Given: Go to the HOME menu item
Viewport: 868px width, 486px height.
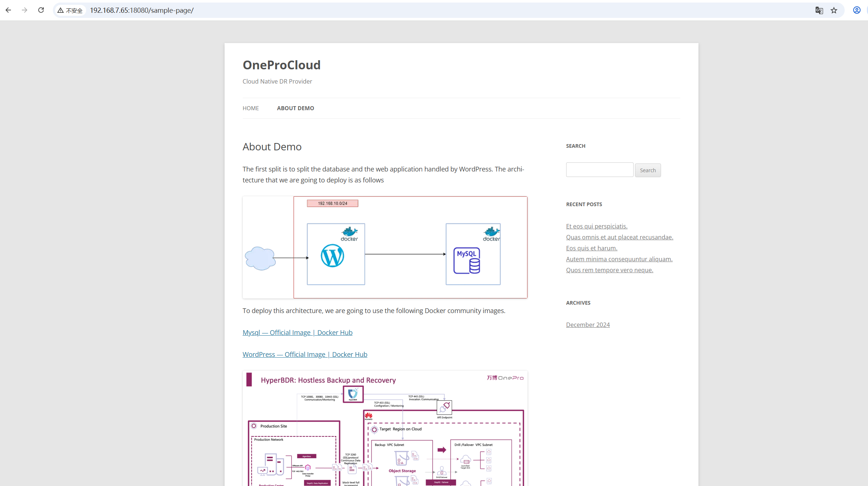Looking at the screenshot, I should 251,108.
